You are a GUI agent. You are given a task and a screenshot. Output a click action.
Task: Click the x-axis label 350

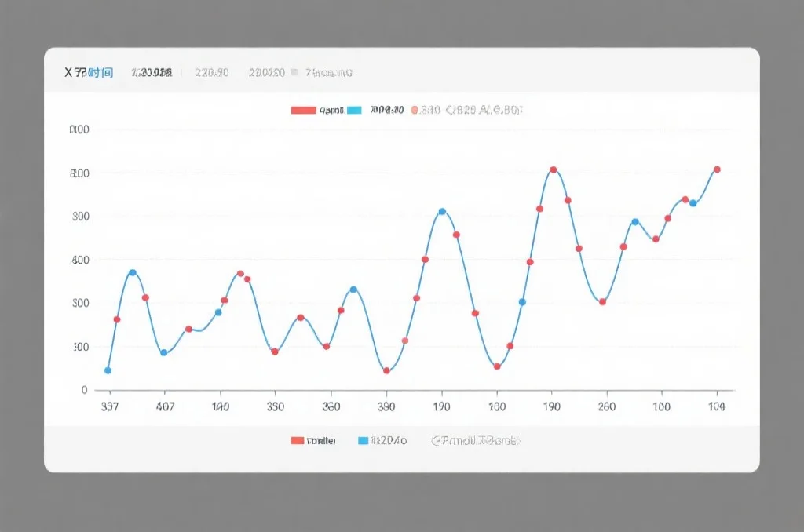(x=276, y=406)
